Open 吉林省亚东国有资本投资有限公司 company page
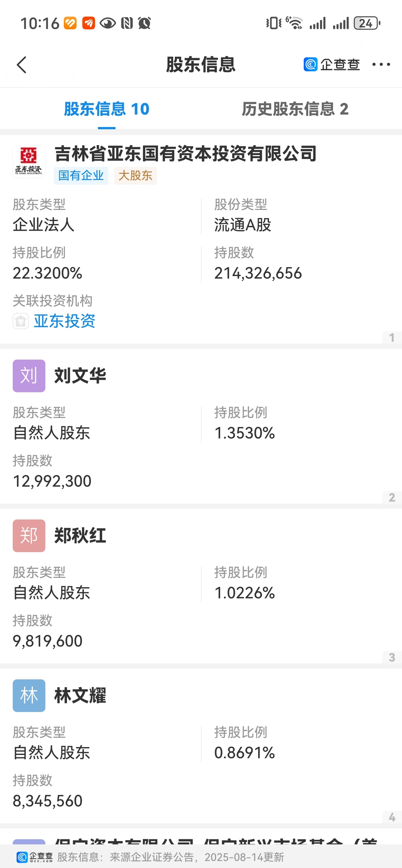 coord(186,153)
